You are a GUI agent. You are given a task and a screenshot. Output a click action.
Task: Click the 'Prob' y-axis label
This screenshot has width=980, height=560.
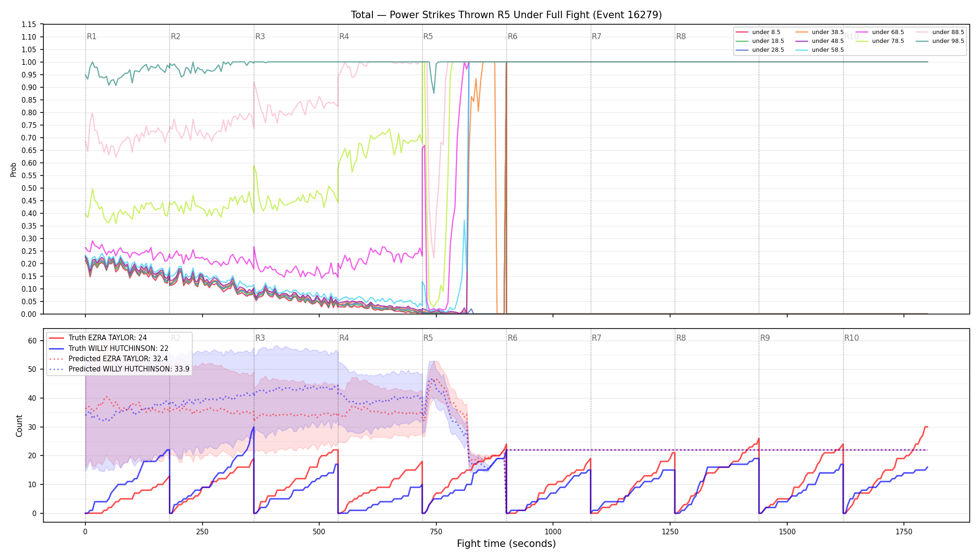(x=14, y=169)
